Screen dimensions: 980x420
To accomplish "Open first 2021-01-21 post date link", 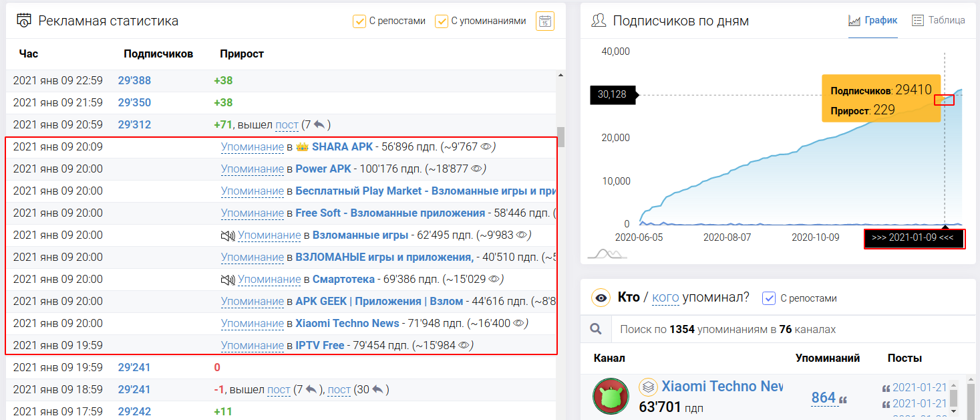I will [919, 387].
